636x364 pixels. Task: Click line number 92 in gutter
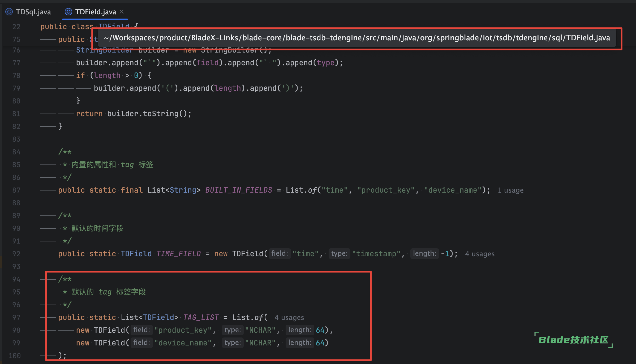point(16,254)
